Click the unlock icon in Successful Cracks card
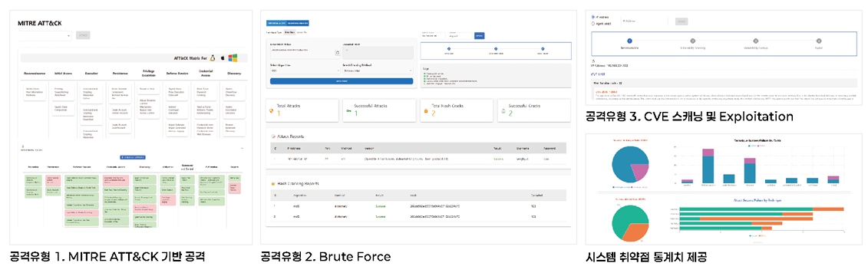 pos(502,110)
